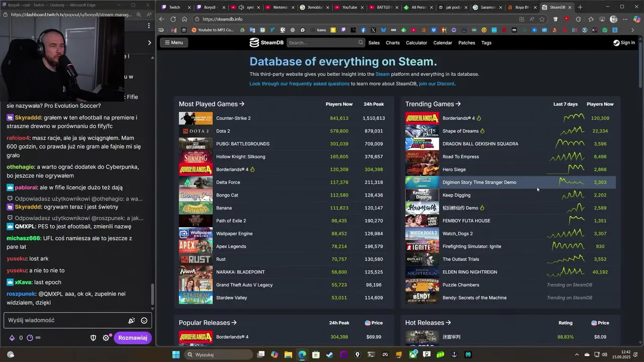The width and height of the screenshot is (644, 362).
Task: Expand Trending Games list
Action: coord(433,104)
